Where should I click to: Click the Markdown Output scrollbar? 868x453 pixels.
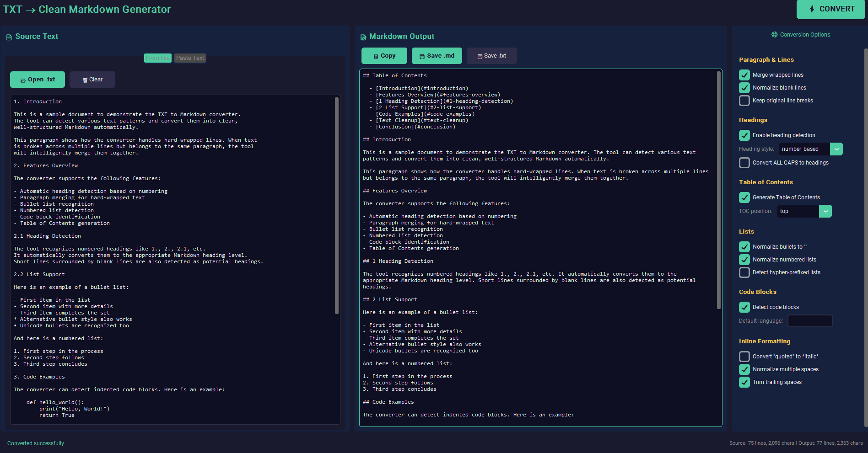pyautogui.click(x=719, y=190)
